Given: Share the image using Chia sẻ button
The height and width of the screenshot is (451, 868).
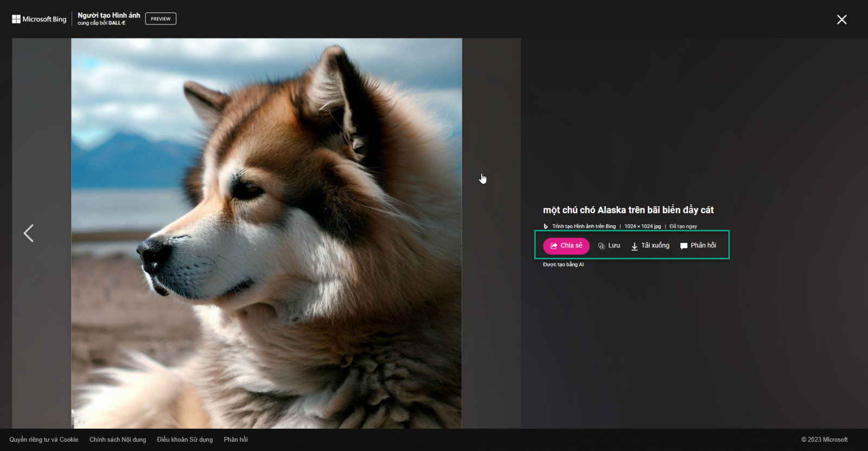Looking at the screenshot, I should tap(566, 246).
